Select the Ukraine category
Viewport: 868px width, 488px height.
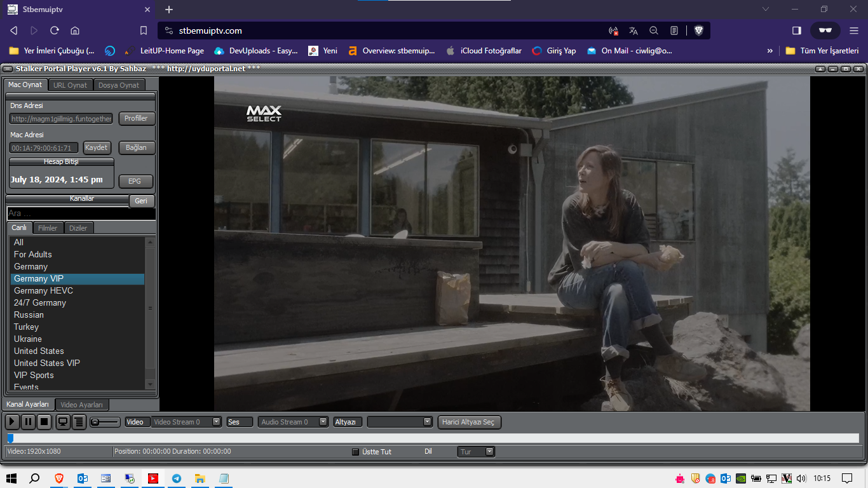click(77, 339)
